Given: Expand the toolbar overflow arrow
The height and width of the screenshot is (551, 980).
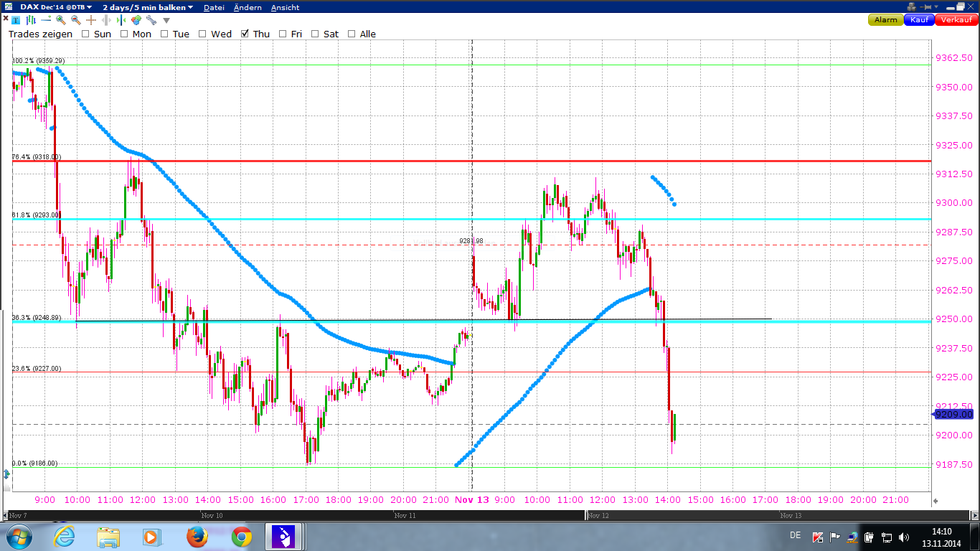Looking at the screenshot, I should 166,20.
